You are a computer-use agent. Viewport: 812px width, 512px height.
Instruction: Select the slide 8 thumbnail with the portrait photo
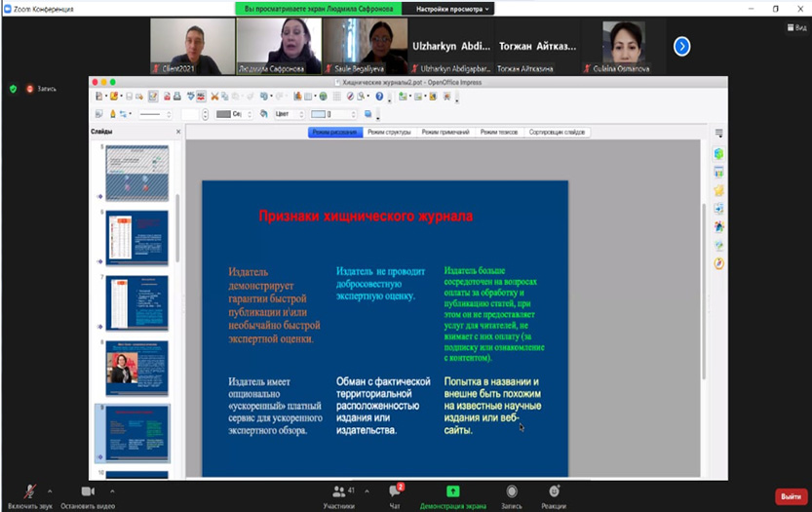tap(136, 368)
